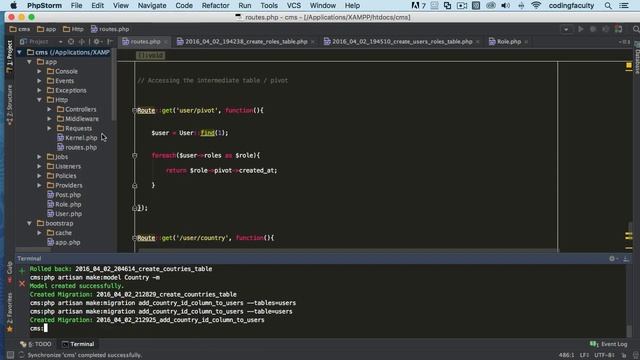Open the Event Log

coord(609,344)
